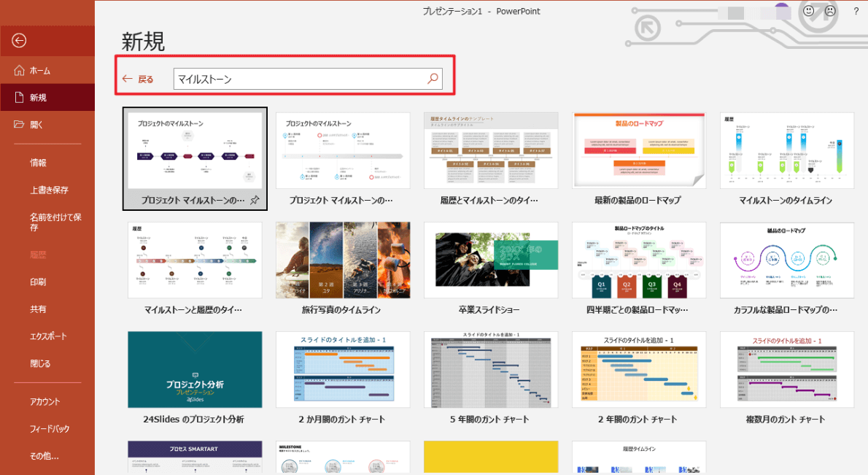Screen dimensions: 868x475
Task: Select 2 か月間のガント チャート template
Action: 343,370
